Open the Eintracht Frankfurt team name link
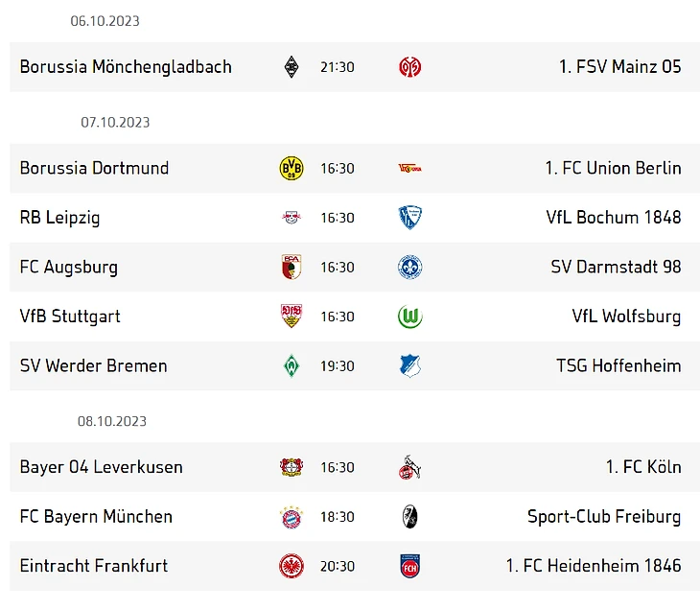 coord(94,566)
